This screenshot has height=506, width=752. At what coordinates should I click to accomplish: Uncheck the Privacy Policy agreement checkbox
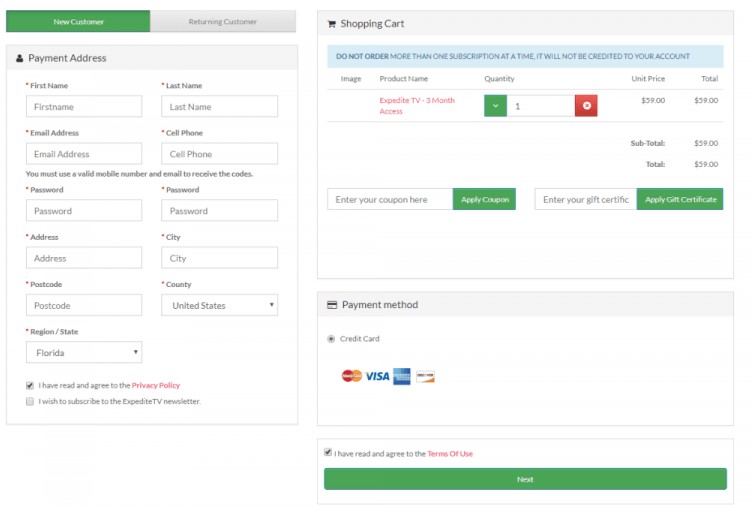tap(30, 385)
